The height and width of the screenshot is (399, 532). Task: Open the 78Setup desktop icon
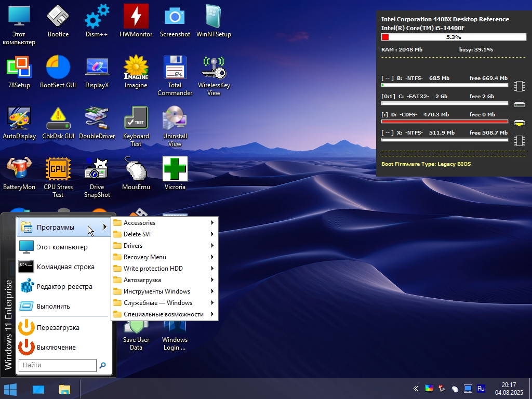tap(19, 72)
